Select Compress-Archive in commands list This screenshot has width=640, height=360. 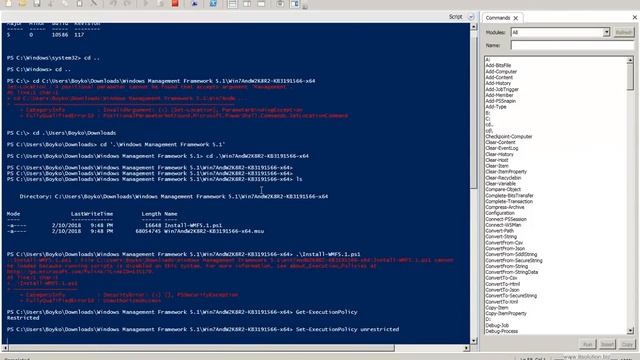[x=505, y=207]
